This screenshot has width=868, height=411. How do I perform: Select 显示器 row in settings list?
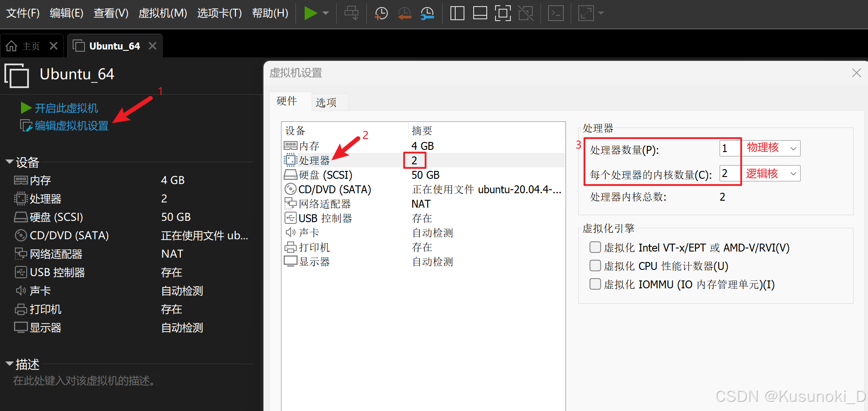point(423,262)
